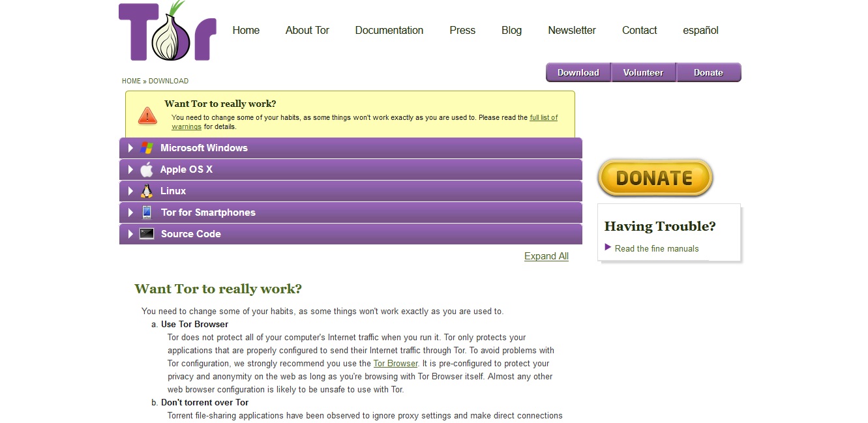
Task: Expand the Linux section arrow
Action: click(130, 191)
